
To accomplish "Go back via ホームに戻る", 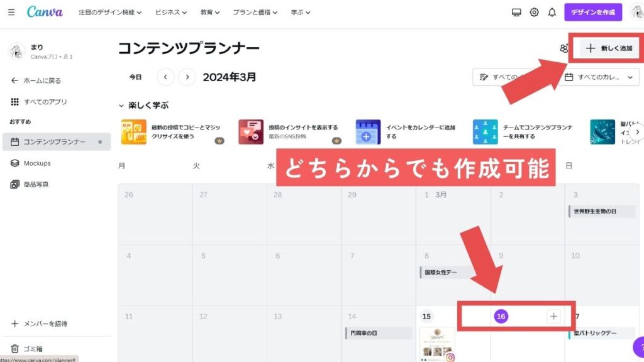I will (x=36, y=80).
